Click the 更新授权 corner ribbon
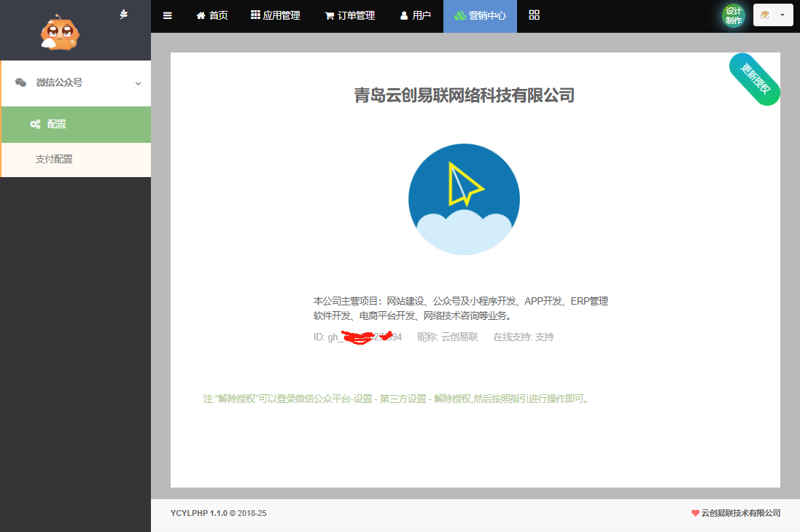 point(755,79)
